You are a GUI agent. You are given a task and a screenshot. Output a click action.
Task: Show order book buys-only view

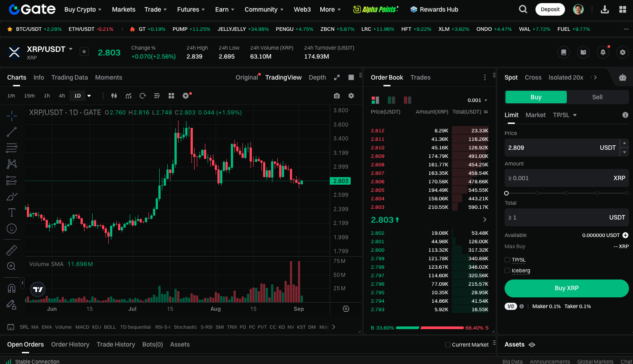[391, 100]
